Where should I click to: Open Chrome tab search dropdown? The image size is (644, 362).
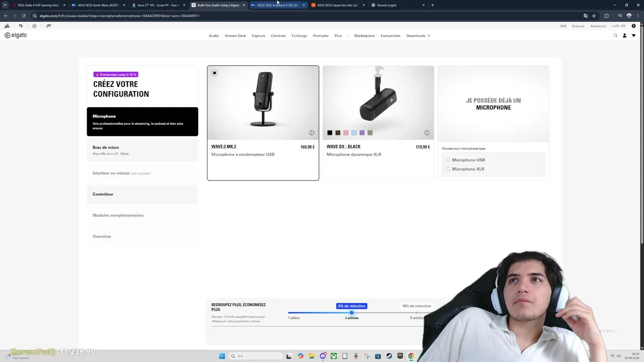(x=5, y=5)
